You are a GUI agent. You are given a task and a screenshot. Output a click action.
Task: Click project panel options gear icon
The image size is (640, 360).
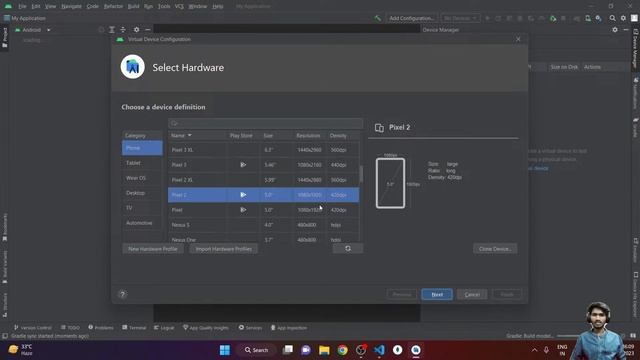click(136, 29)
